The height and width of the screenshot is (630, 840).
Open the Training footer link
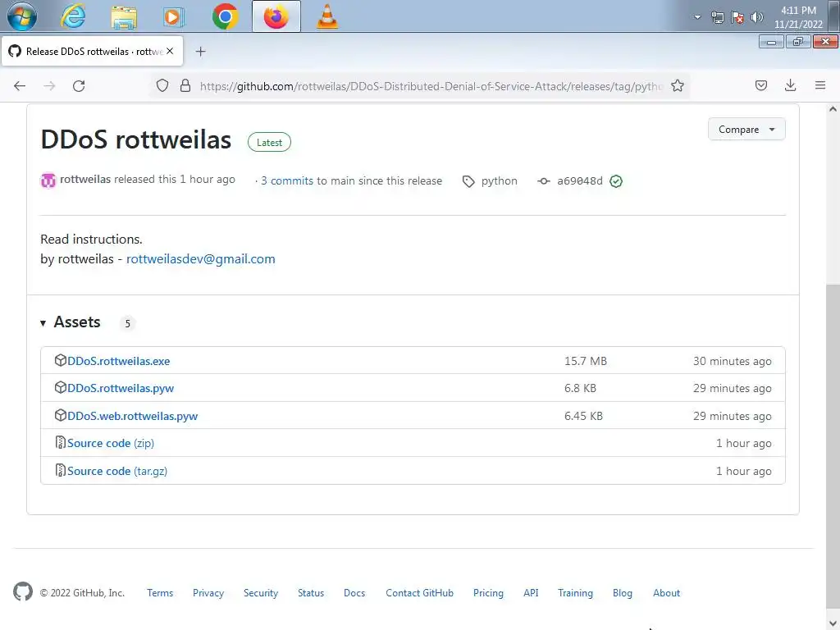tap(575, 593)
